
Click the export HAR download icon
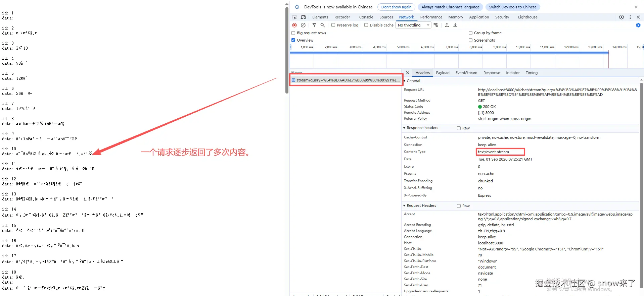[x=455, y=25]
